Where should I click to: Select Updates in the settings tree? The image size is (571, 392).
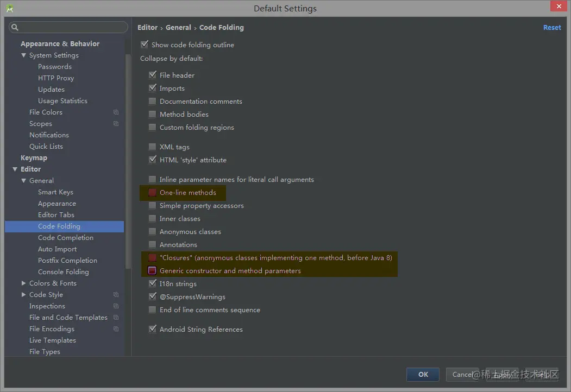tap(52, 90)
